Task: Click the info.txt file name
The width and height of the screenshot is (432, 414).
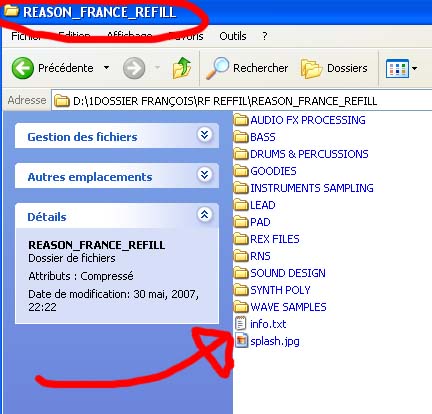Action: point(268,324)
